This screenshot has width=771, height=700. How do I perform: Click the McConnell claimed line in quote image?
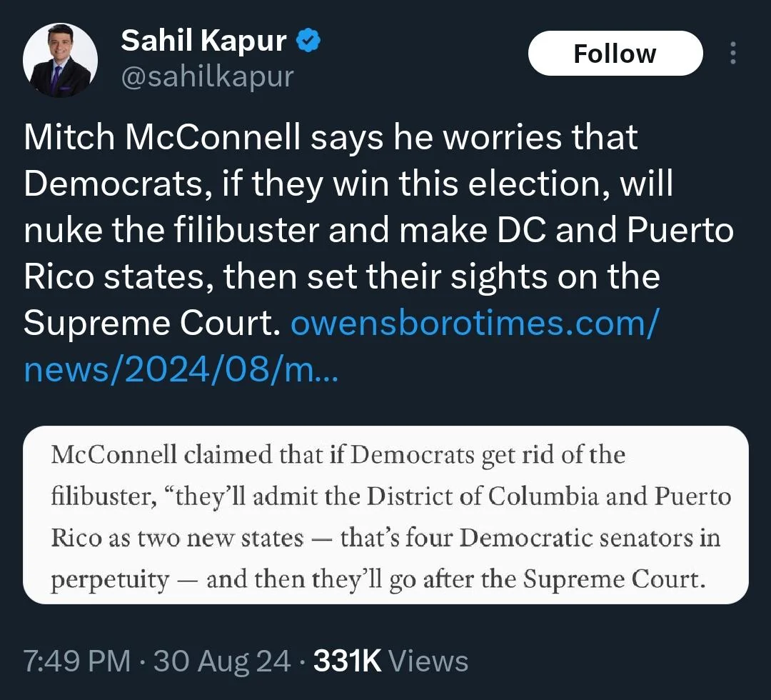(338, 455)
